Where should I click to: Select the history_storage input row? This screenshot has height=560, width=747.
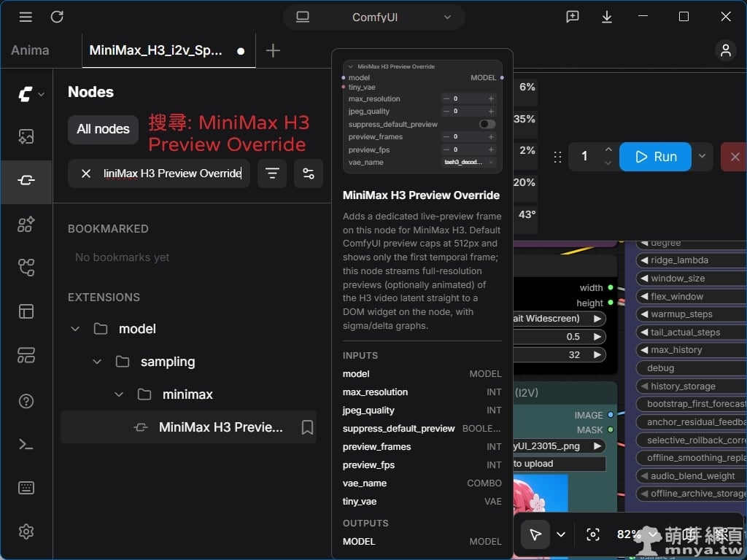pyautogui.click(x=691, y=386)
